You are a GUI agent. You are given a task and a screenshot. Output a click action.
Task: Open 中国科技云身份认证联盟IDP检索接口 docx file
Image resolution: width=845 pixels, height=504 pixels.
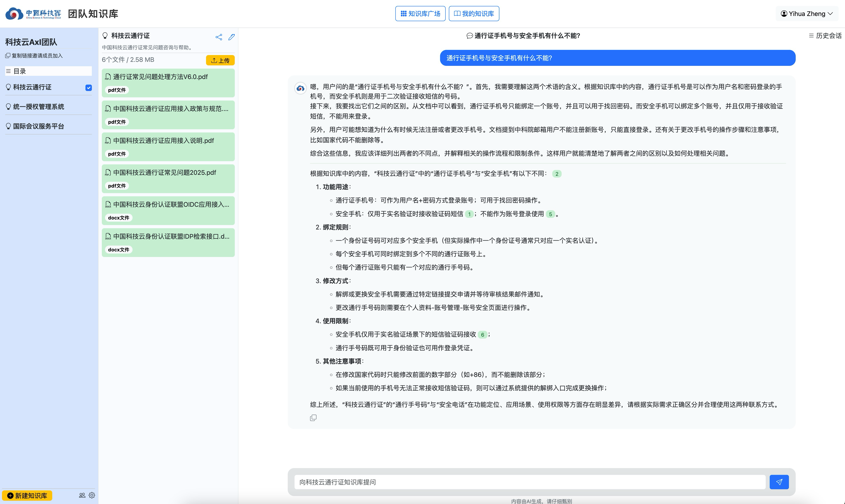point(168,242)
